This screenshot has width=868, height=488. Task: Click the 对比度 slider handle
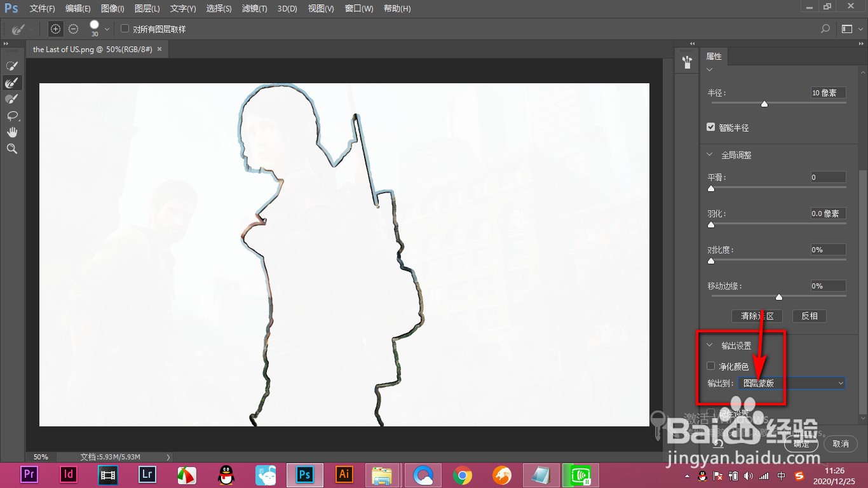coord(711,261)
